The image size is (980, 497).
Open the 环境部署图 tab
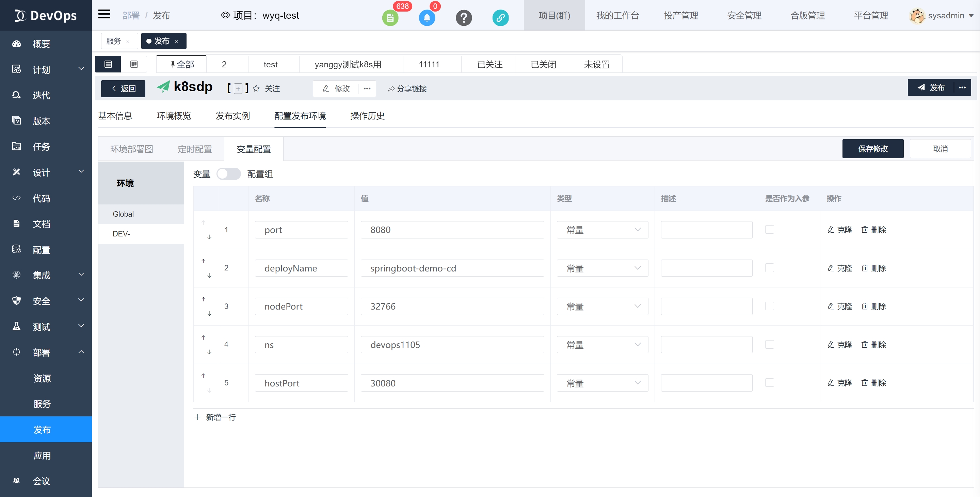pos(131,149)
